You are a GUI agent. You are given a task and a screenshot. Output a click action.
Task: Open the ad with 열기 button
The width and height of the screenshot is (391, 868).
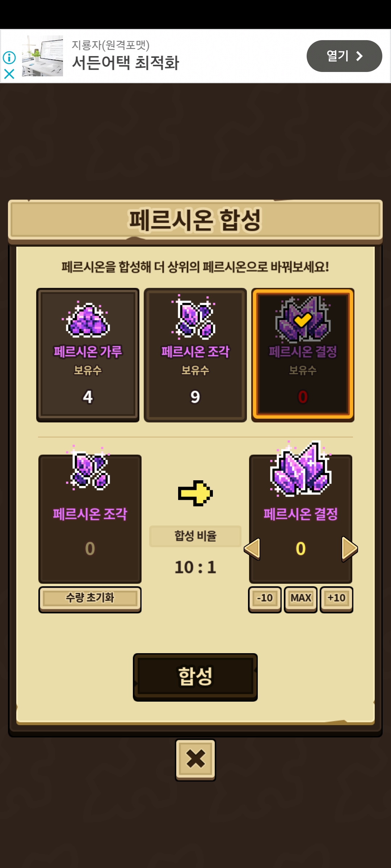(x=344, y=56)
